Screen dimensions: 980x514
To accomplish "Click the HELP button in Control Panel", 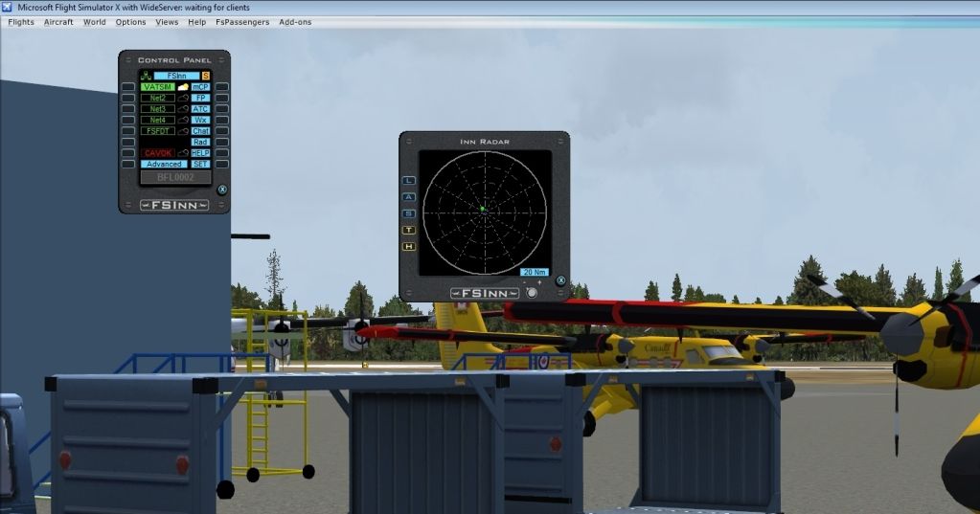I will pos(200,153).
